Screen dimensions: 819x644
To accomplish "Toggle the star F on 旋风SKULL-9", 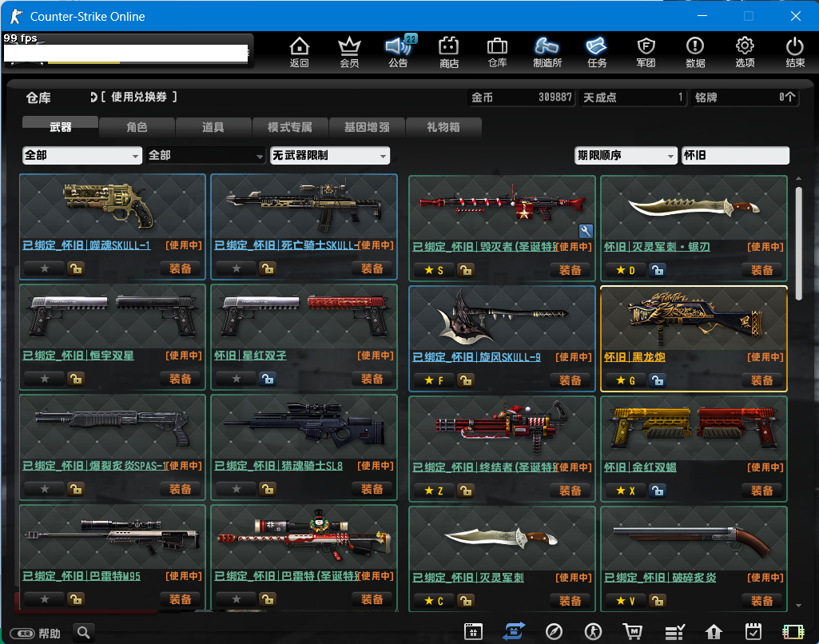I will [434, 380].
